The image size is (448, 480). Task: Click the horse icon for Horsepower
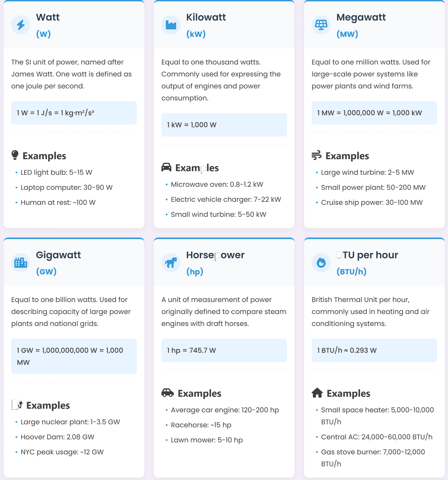(x=171, y=262)
